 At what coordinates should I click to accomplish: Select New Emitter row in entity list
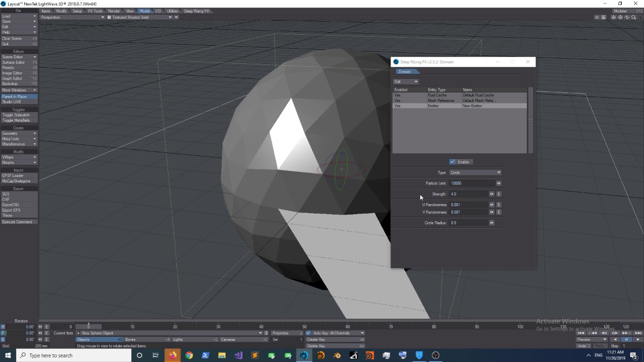tap(459, 106)
